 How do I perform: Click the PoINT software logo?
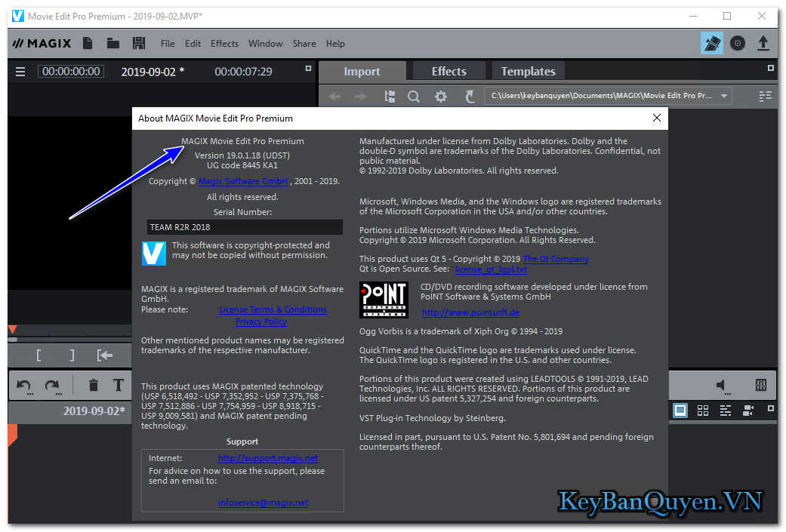tap(384, 300)
